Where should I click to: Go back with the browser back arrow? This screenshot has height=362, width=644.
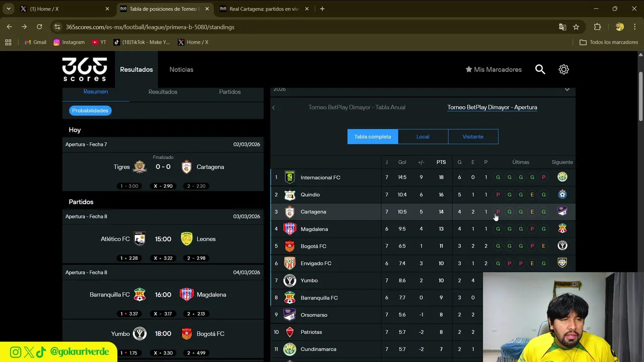click(x=9, y=27)
